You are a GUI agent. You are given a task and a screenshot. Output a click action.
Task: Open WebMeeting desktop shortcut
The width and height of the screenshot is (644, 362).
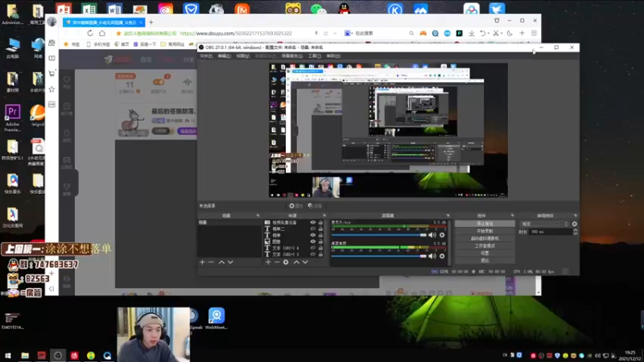(216, 319)
